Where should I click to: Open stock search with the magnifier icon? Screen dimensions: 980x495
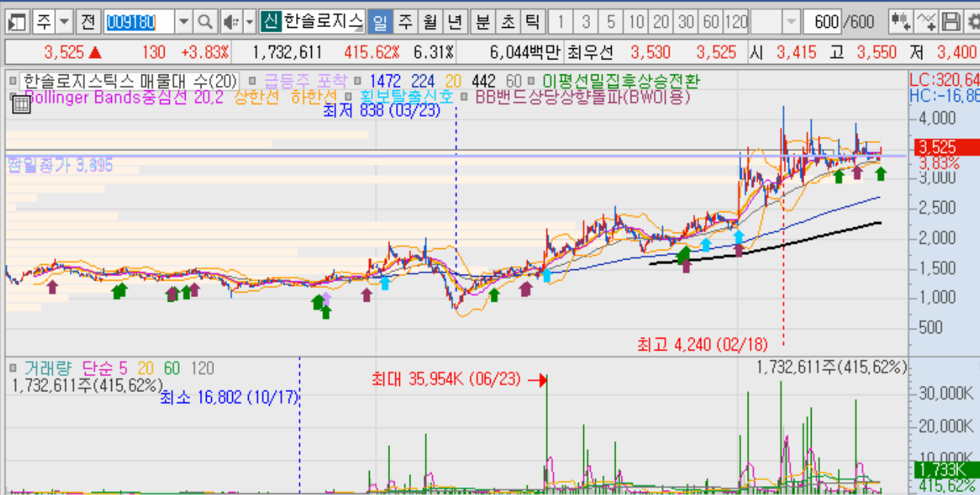[x=205, y=23]
